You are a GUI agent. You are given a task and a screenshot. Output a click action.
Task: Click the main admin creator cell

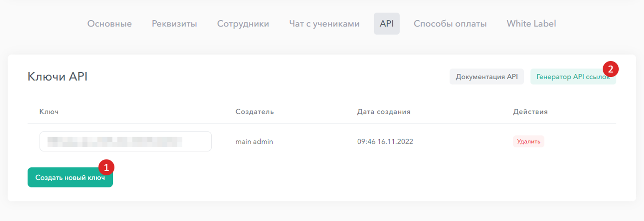click(254, 142)
